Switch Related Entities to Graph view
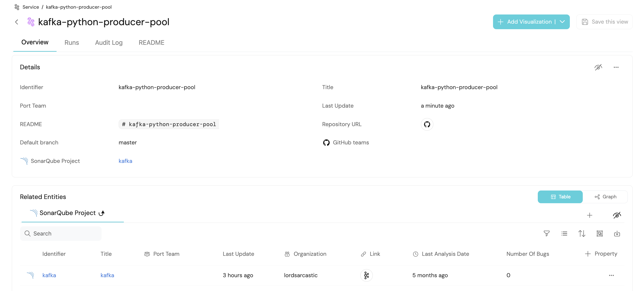644x291 pixels. [605, 197]
